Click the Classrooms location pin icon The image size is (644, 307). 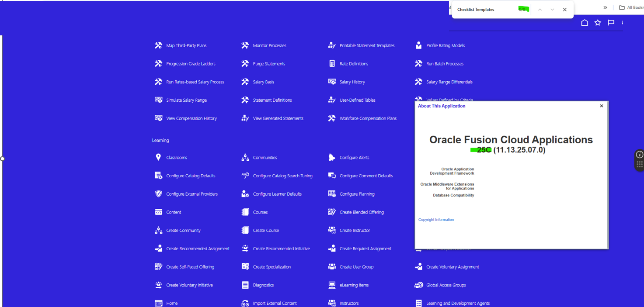coord(158,157)
